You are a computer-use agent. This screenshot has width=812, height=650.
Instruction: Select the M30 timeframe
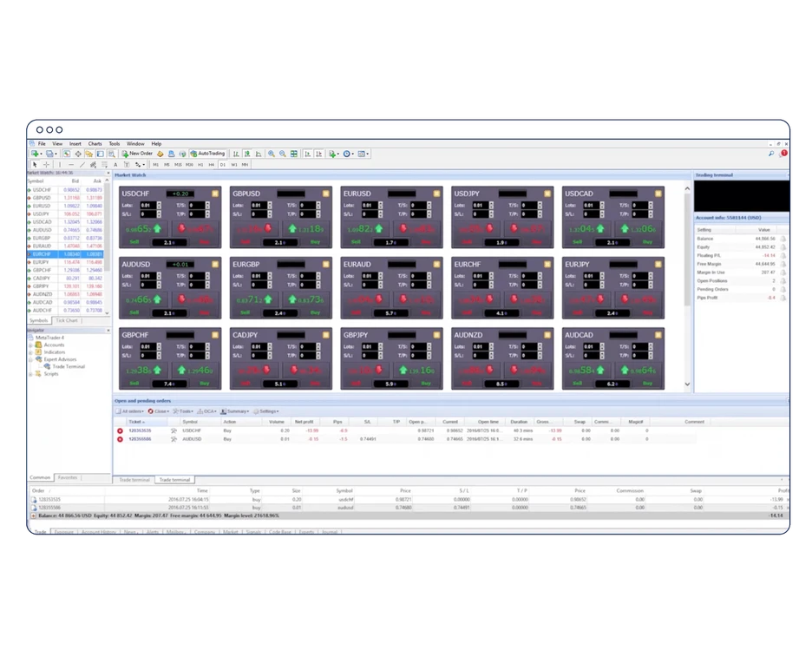[189, 165]
